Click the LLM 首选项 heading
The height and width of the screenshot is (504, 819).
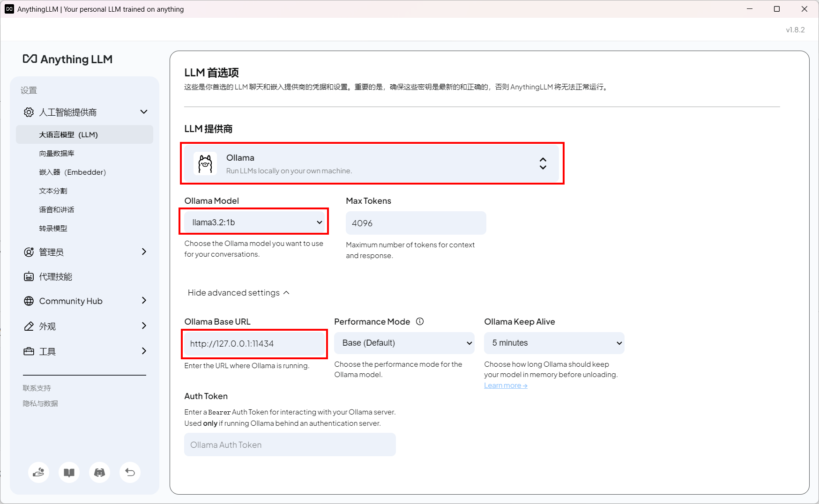pyautogui.click(x=211, y=73)
